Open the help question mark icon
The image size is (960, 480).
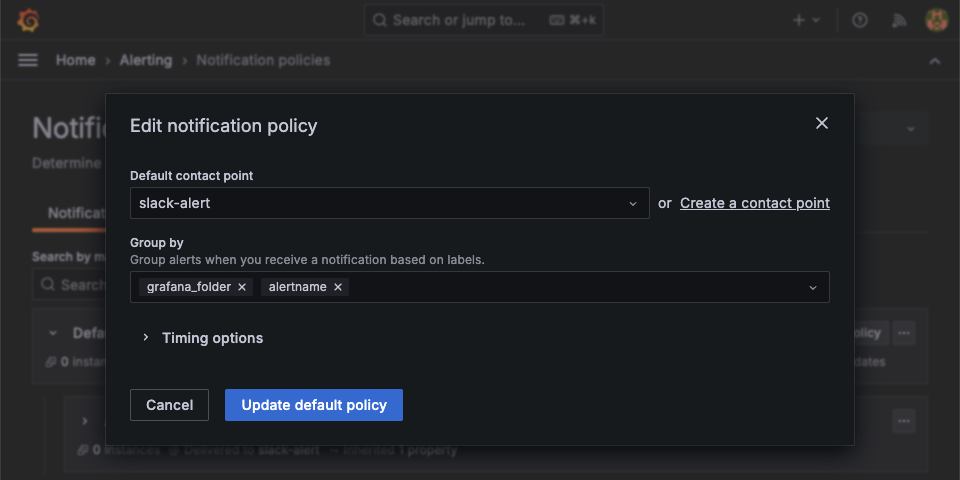pyautogui.click(x=859, y=20)
